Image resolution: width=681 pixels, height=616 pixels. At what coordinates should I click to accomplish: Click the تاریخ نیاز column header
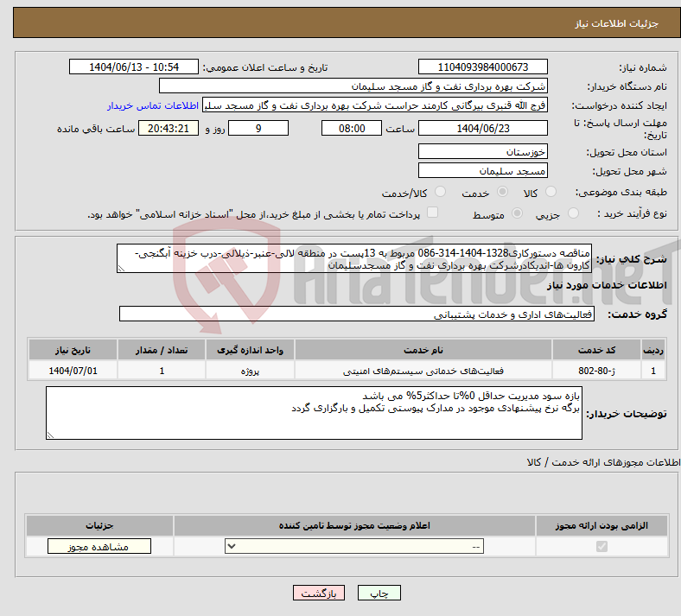click(x=73, y=350)
